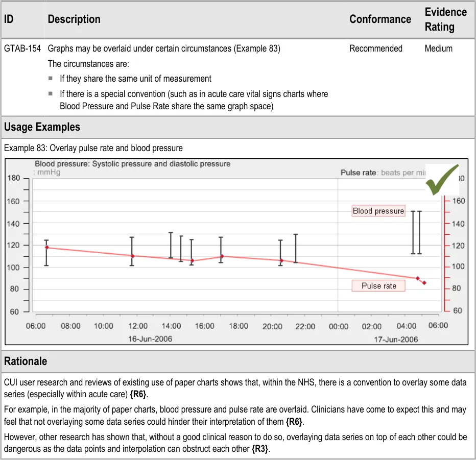The image size is (476, 460).
Task: Click the first red pulse rate data point
Action: point(47,248)
